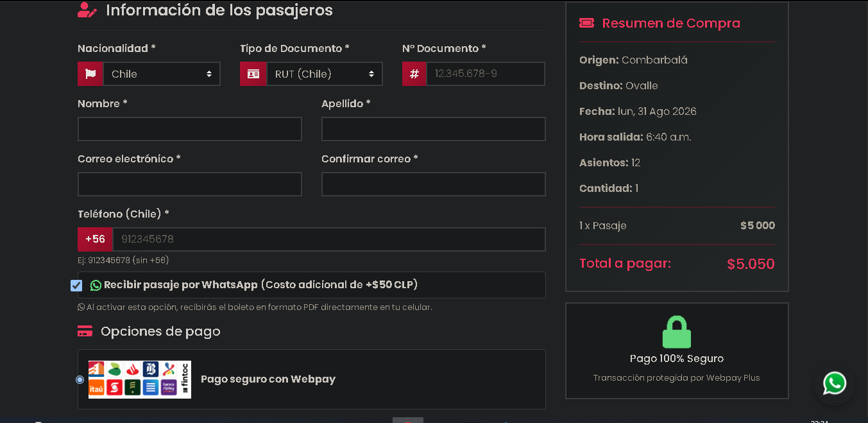The height and width of the screenshot is (423, 868).
Task: Click the Resumen de Compra heading
Action: [671, 23]
